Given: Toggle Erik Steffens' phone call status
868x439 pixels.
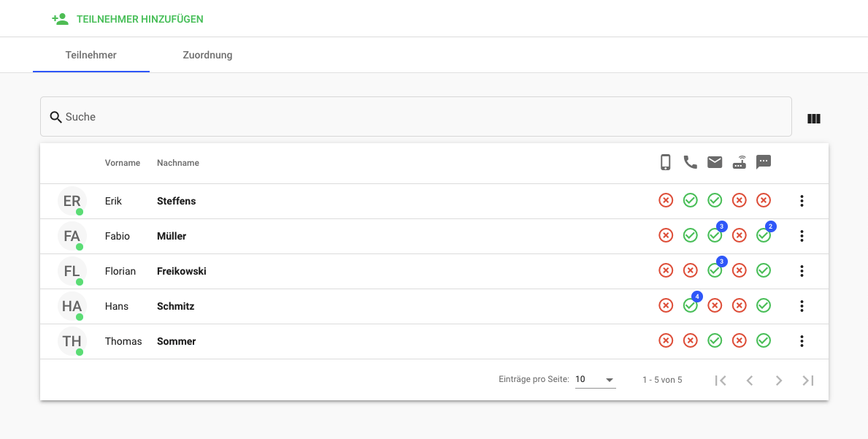Looking at the screenshot, I should coord(690,200).
